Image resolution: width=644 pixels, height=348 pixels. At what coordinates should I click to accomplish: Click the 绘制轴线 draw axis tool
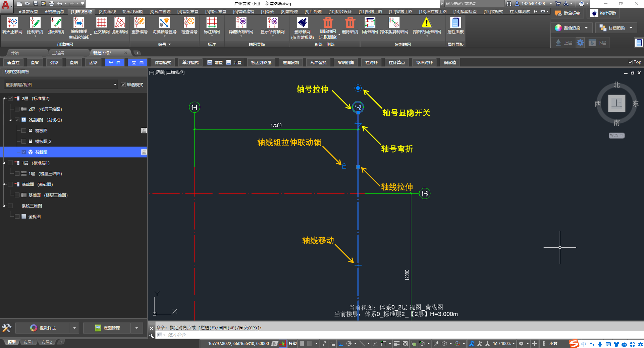click(x=35, y=25)
